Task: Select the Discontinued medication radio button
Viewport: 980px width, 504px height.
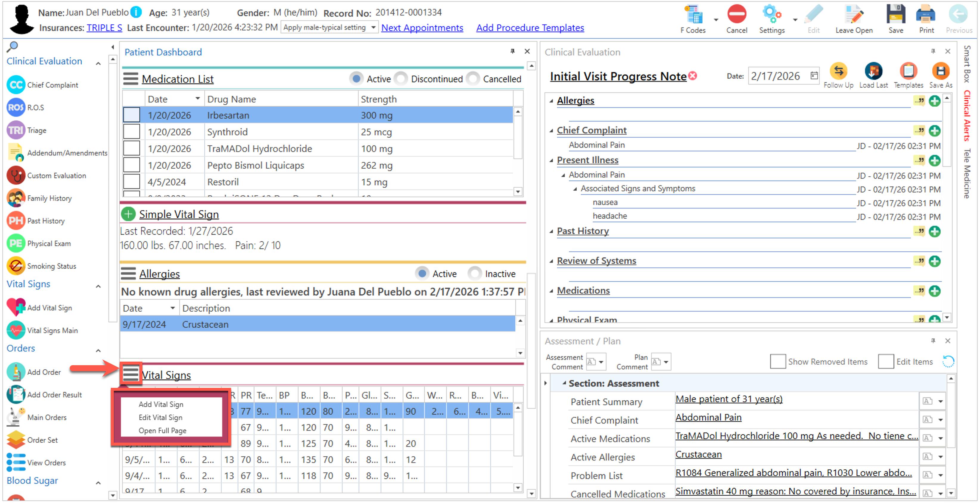Action: point(401,79)
